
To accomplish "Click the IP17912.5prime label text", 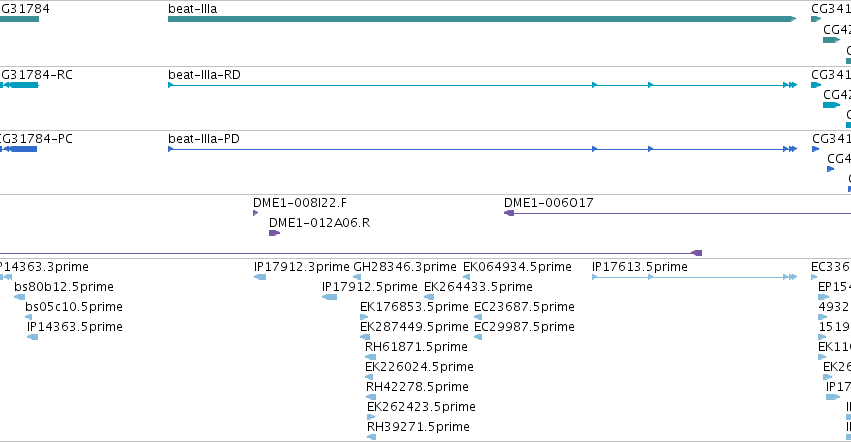I will coord(370,287).
